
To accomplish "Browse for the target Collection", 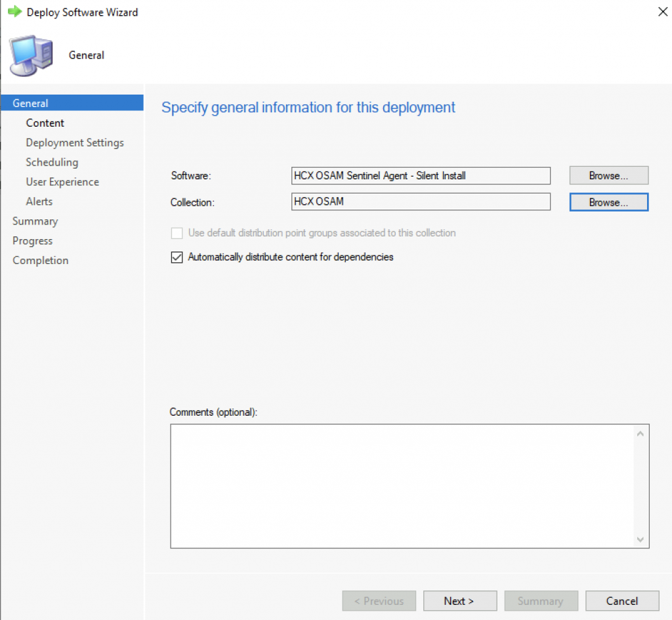I will point(609,202).
